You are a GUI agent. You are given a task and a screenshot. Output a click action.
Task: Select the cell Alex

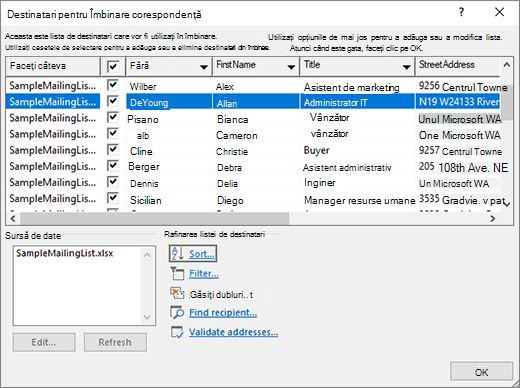[x=256, y=86]
